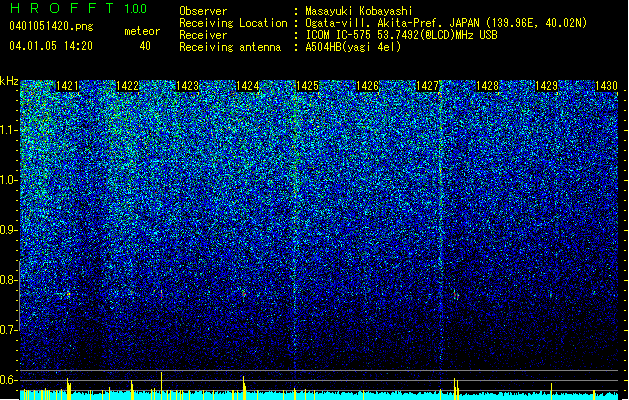Click the 'Observer' field label
Image resolution: width=629 pixels, height=400 pixels.
click(x=203, y=11)
